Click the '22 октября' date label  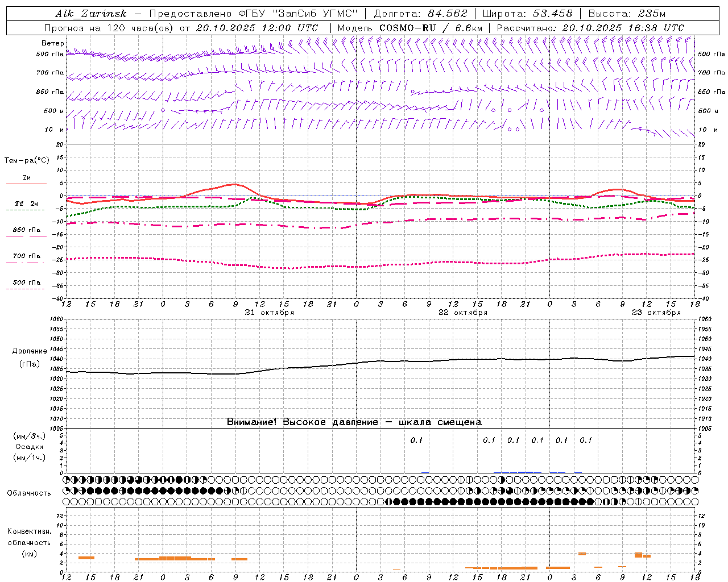[x=463, y=313]
